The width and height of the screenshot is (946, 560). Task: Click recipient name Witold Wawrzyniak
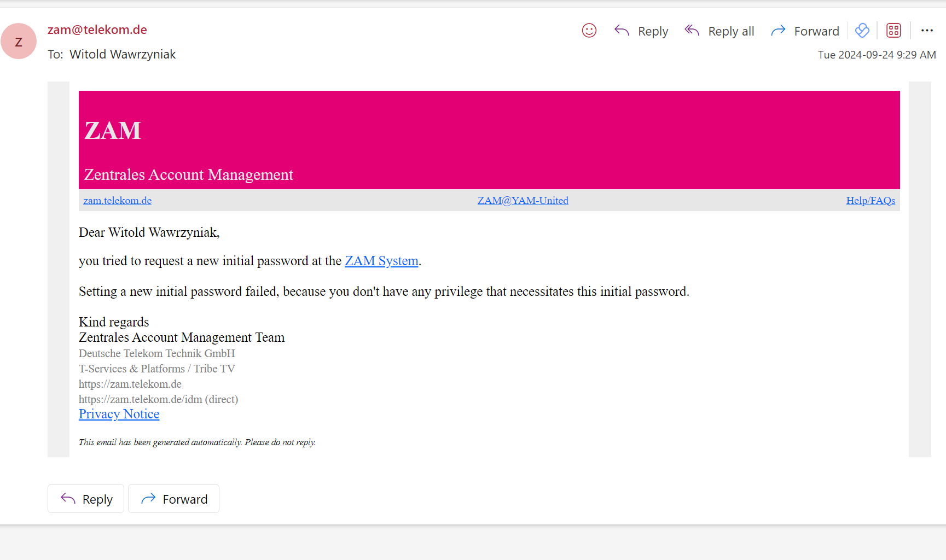pos(123,54)
